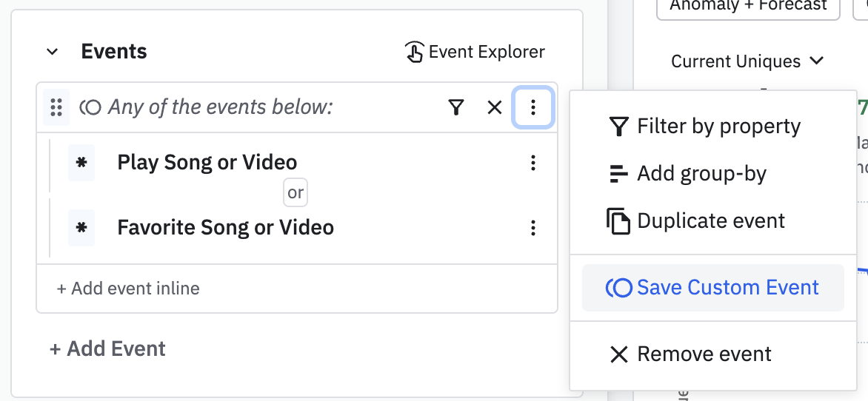Click the drag handle for the event group
868x401 pixels.
(56, 108)
